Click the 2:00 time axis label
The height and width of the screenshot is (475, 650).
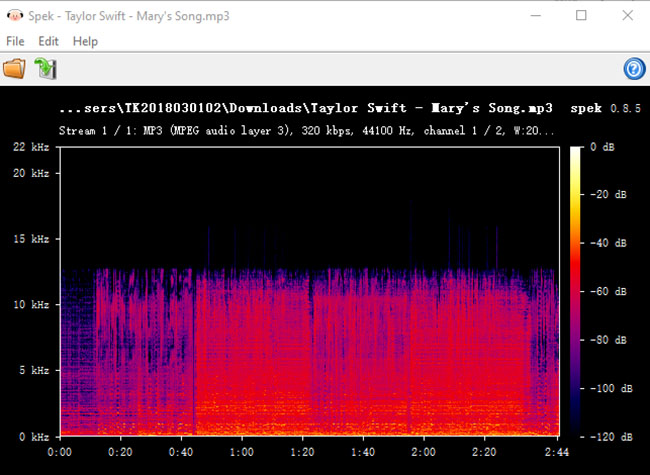pos(423,452)
